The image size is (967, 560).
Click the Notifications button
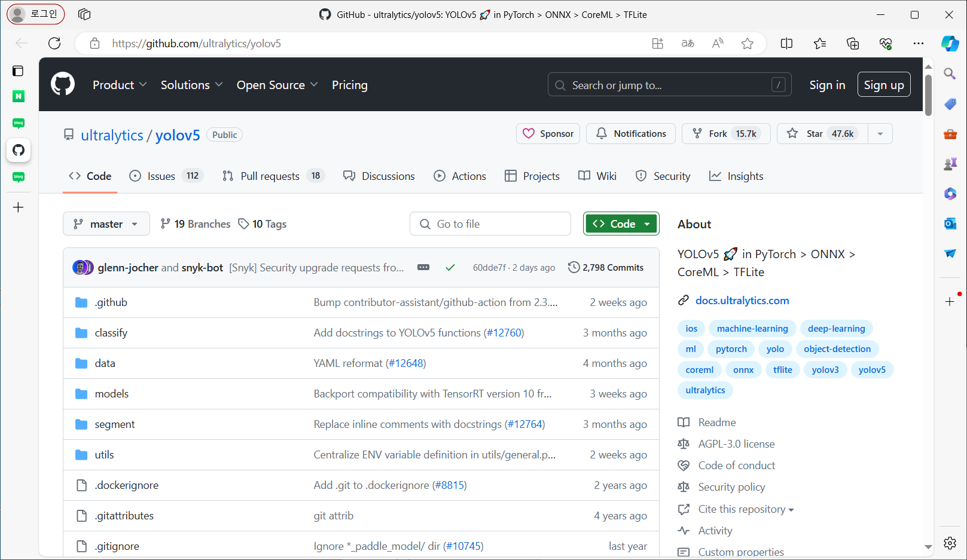tap(631, 133)
